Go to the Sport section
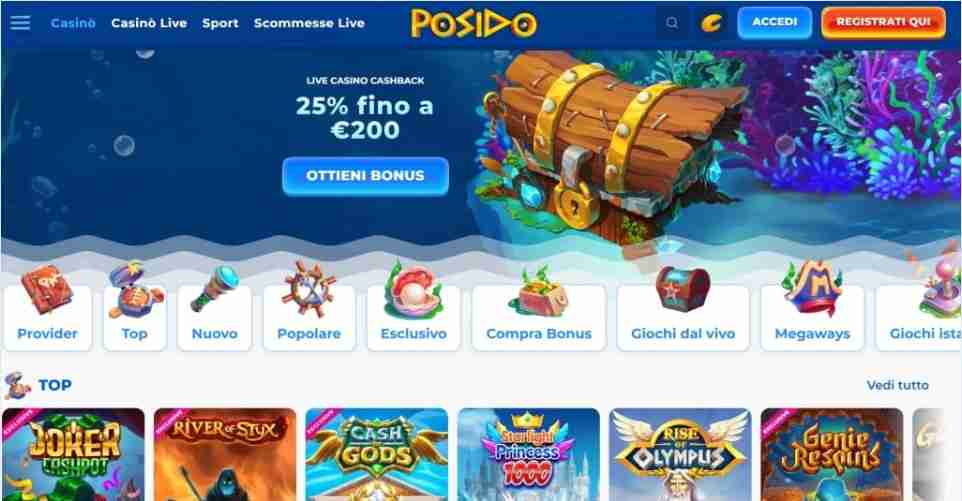 pyautogui.click(x=220, y=23)
